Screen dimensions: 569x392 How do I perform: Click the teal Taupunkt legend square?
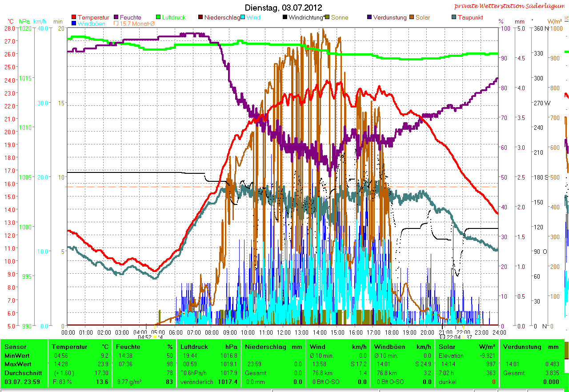point(454,18)
